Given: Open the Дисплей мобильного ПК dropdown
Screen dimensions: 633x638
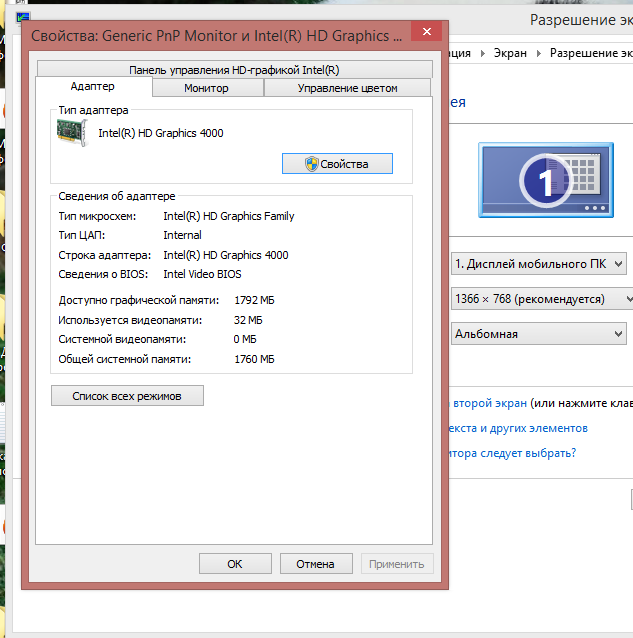Looking at the screenshot, I should (x=539, y=264).
